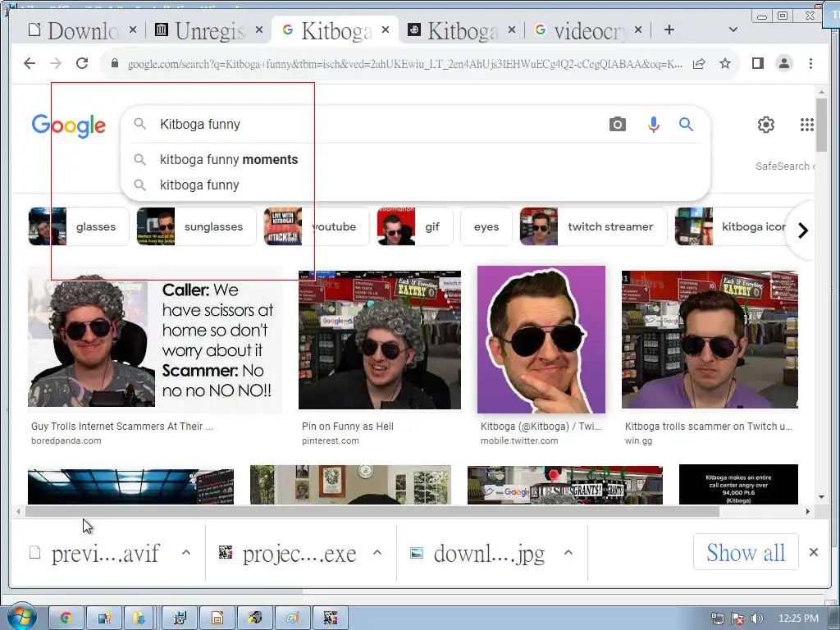Filter images by twitch streamer chip
Viewport: 840px width, 630px height.
click(x=594, y=226)
